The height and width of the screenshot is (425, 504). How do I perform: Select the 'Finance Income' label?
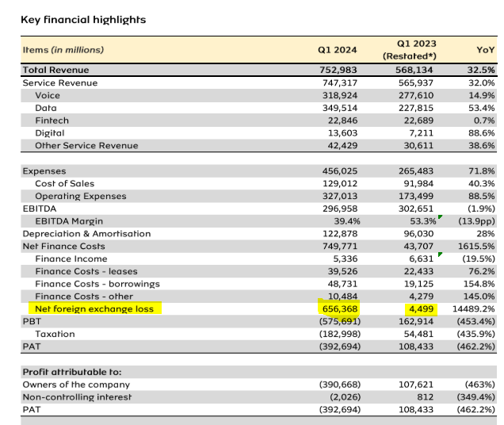coord(71,259)
